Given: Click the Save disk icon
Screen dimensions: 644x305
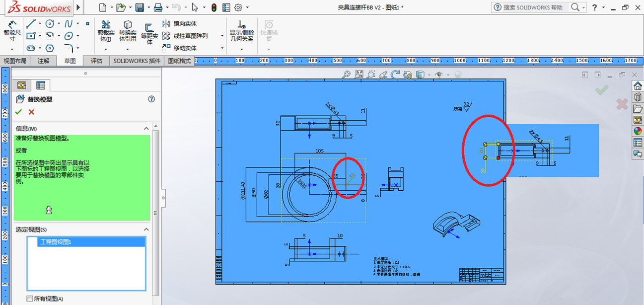Looking at the screenshot, I should (x=140, y=7).
